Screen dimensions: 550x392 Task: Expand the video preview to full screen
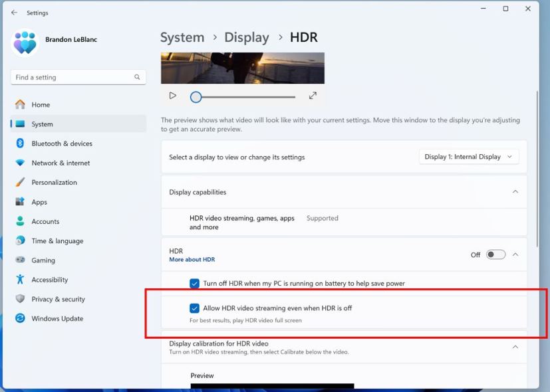click(313, 96)
